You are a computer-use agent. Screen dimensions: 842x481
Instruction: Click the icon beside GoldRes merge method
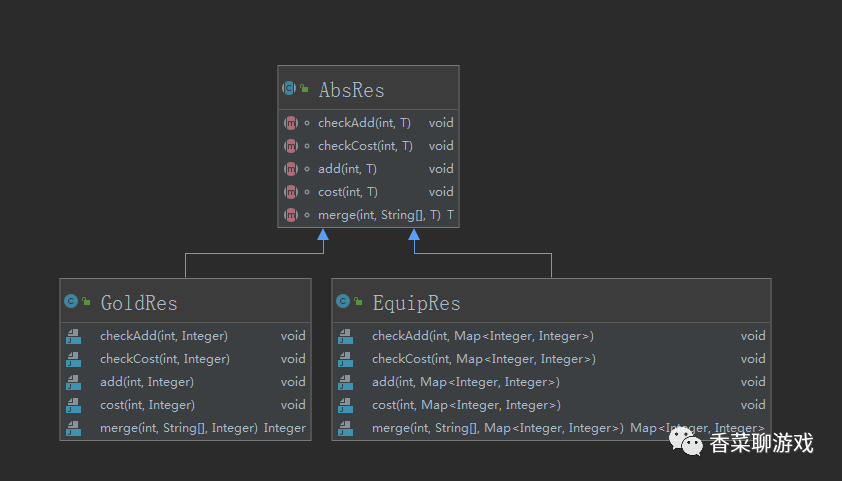pos(74,428)
